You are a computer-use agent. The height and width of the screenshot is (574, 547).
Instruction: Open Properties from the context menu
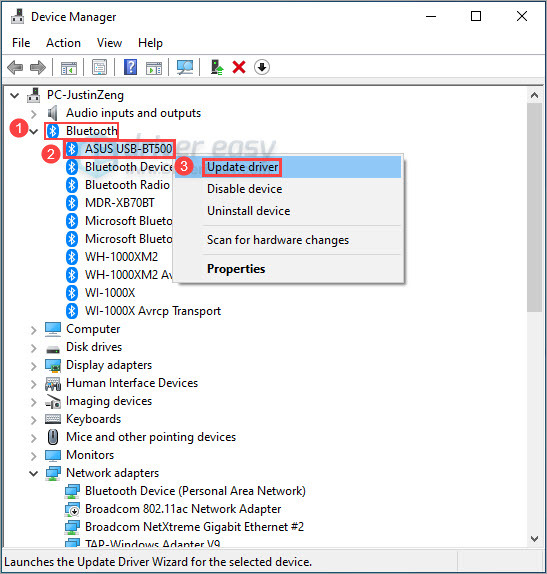click(288, 269)
